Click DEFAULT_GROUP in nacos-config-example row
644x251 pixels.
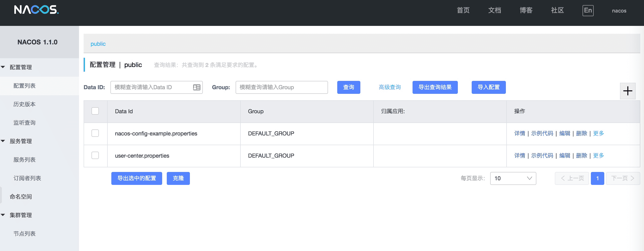[x=271, y=133]
